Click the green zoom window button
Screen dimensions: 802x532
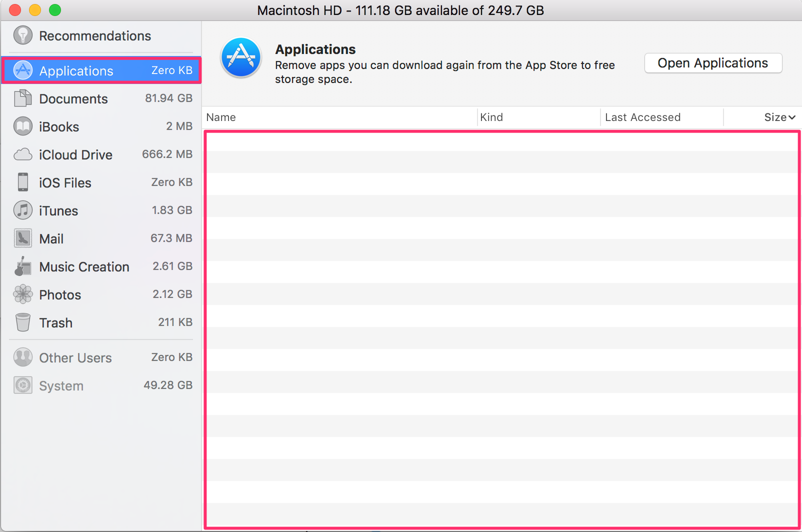[55, 10]
